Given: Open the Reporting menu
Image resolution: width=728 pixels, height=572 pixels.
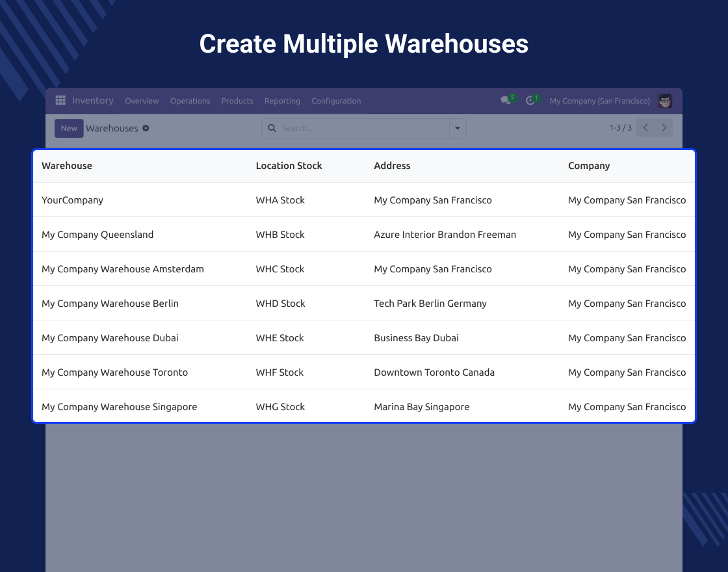Looking at the screenshot, I should pyautogui.click(x=282, y=101).
